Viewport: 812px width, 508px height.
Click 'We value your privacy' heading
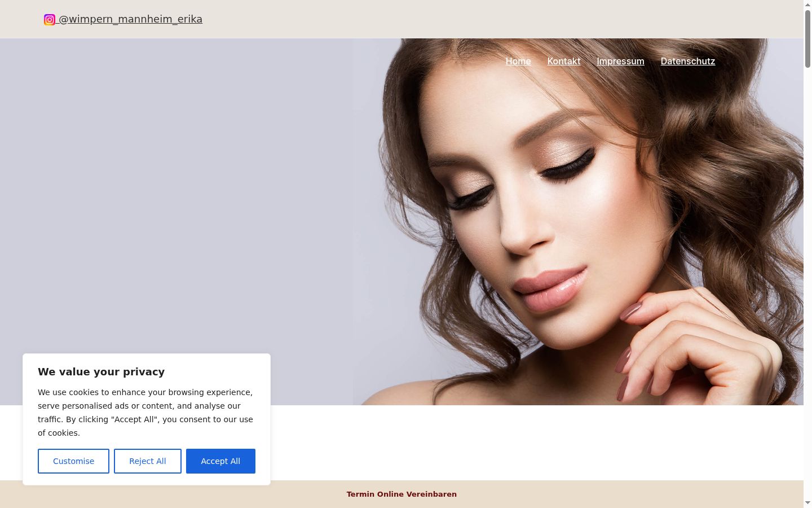click(101, 371)
